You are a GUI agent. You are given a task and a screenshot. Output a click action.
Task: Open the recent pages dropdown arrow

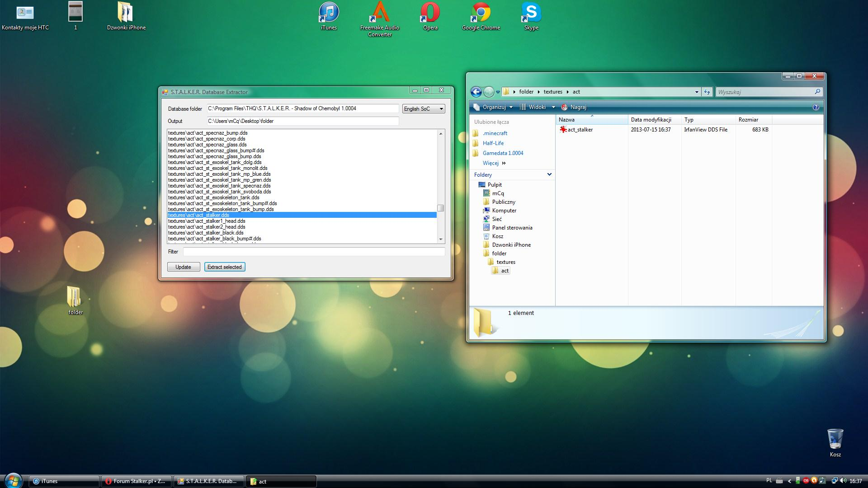tap(498, 92)
